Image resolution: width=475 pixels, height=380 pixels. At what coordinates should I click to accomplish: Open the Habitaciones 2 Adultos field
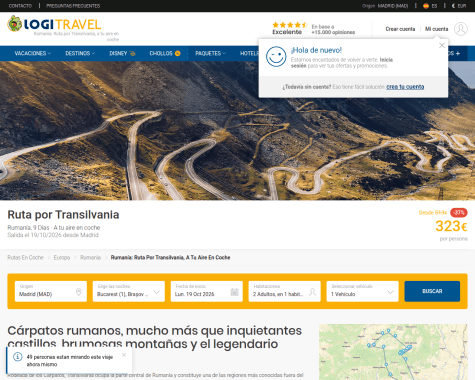tap(285, 291)
